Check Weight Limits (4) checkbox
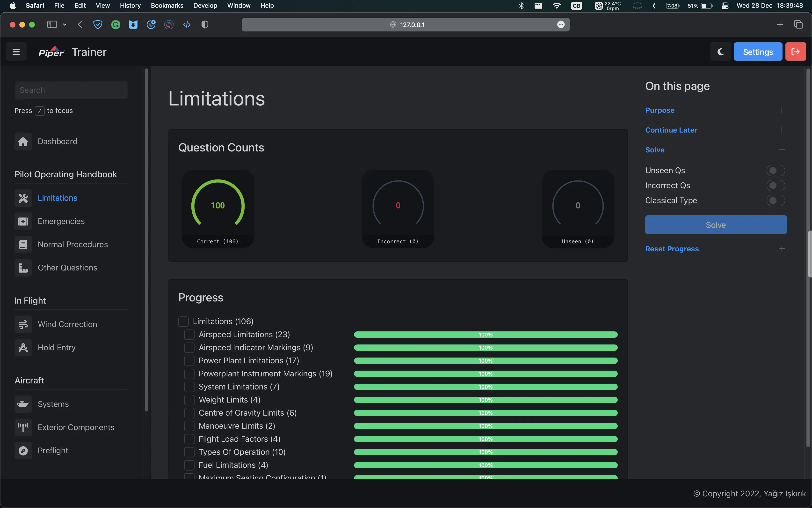Image resolution: width=812 pixels, height=508 pixels. coord(189,400)
